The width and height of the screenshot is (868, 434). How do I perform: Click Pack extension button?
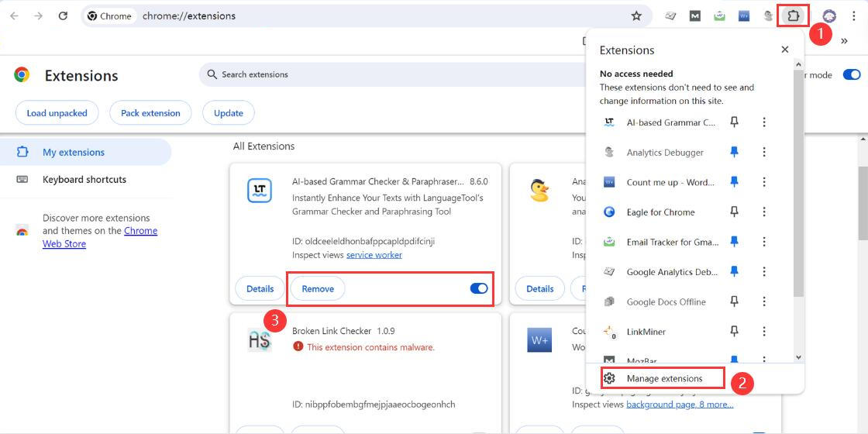[x=150, y=113]
